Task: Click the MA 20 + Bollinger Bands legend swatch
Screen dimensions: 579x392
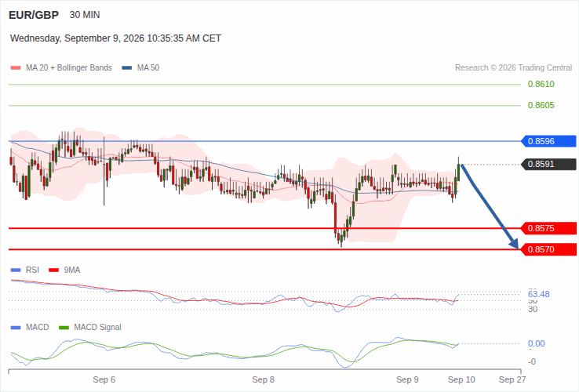Action: [16, 68]
